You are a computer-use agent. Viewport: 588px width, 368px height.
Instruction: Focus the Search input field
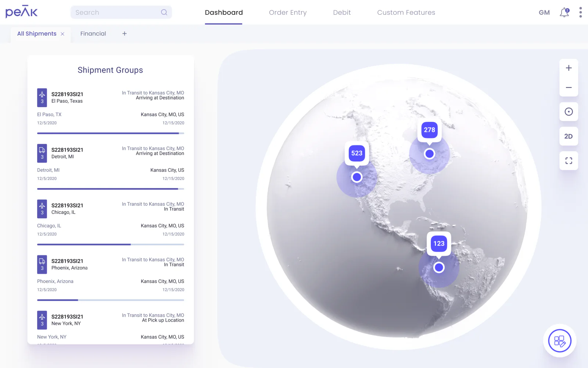tap(121, 12)
